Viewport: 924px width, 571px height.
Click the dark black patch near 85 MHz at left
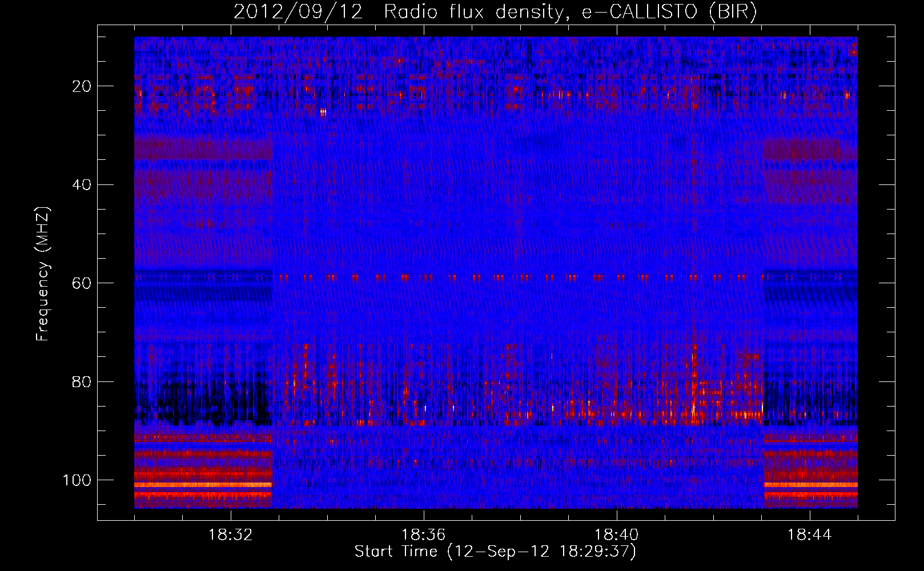[x=211, y=403]
